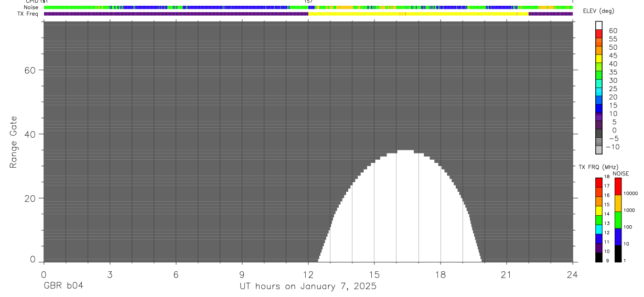
Task: Click the CPID '157' marker text
Action: click(x=308, y=2)
